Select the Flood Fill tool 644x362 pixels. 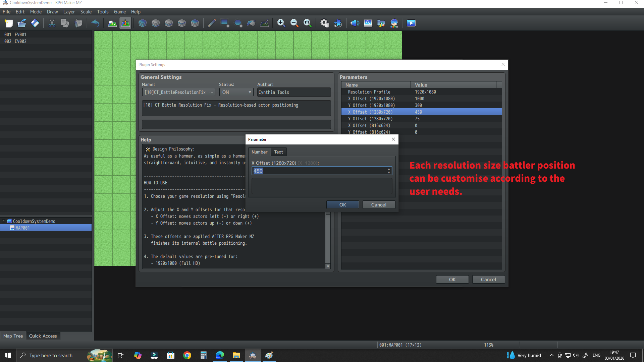[x=251, y=23]
